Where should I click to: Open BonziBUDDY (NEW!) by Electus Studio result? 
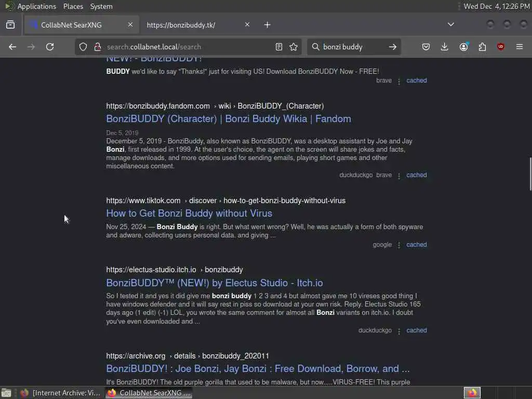pos(215,283)
